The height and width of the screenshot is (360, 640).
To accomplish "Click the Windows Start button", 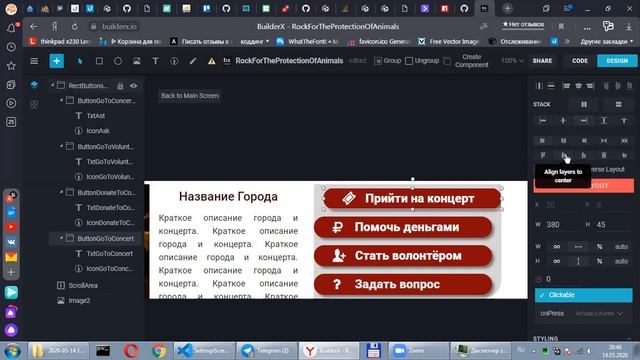I will click(13, 351).
